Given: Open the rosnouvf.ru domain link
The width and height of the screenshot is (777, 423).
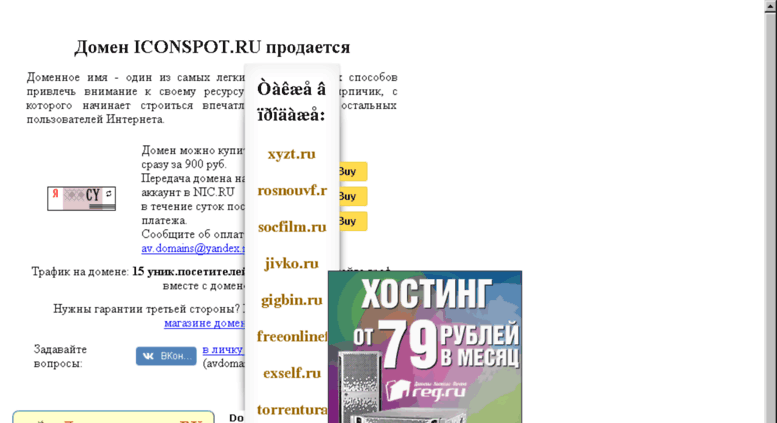Looking at the screenshot, I should click(x=292, y=191).
